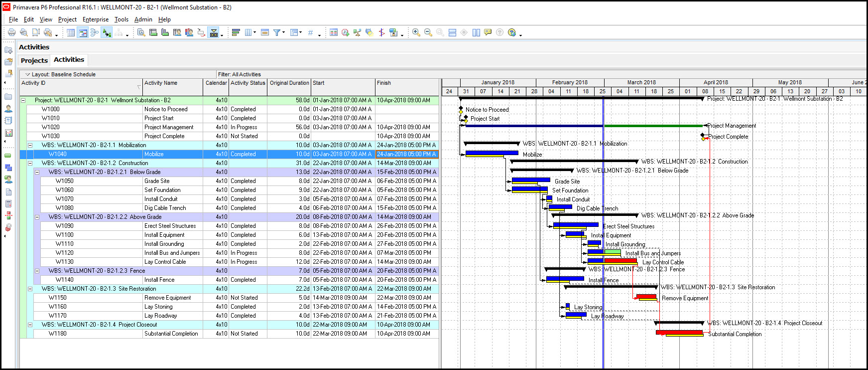This screenshot has height=370, width=868.
Task: Show the Resource Usage Profile icon
Action: [x=189, y=32]
